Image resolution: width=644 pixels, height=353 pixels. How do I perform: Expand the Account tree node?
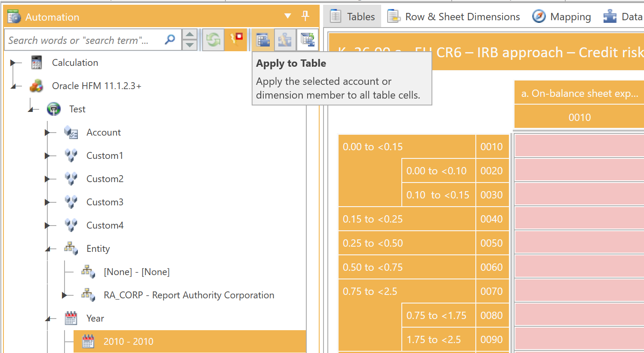tap(47, 133)
